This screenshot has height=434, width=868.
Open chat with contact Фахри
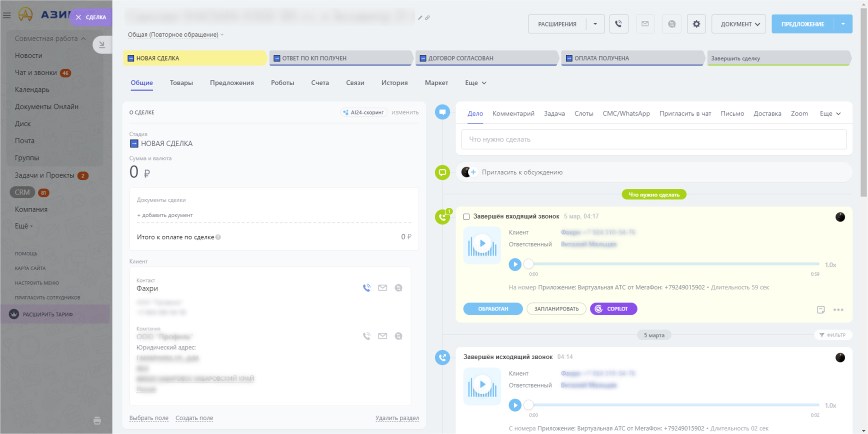399,288
